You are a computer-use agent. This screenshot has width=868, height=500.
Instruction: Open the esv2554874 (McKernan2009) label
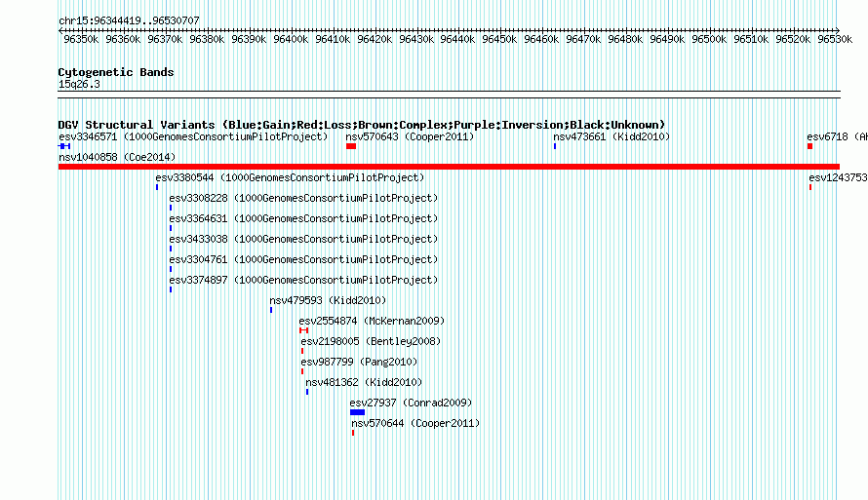point(372,321)
